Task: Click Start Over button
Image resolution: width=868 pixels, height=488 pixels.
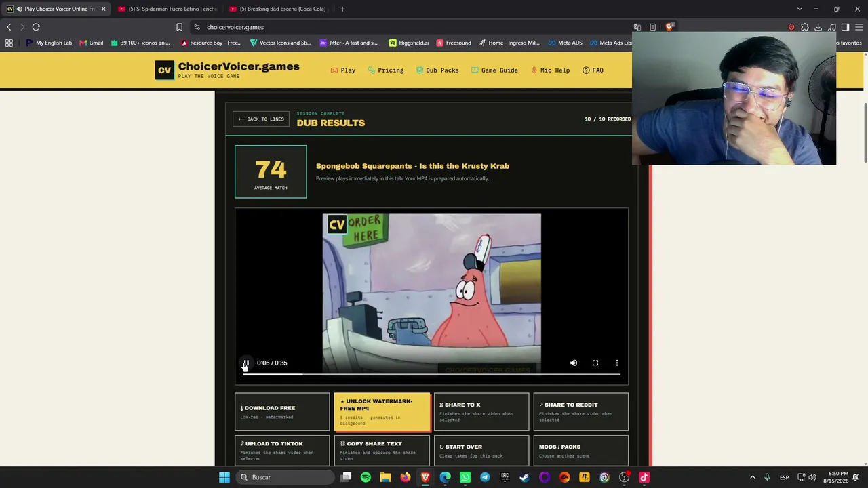Action: click(x=481, y=451)
